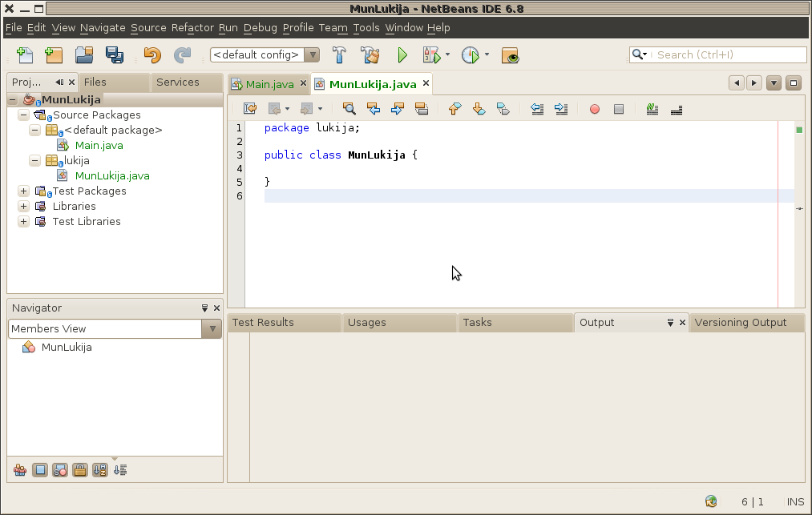The image size is (812, 515).
Task: Collapse the Source Packages node
Action: click(x=23, y=115)
